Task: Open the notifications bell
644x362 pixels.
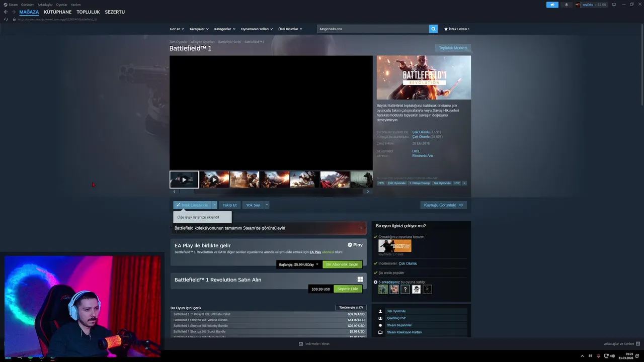Action: 566,5
